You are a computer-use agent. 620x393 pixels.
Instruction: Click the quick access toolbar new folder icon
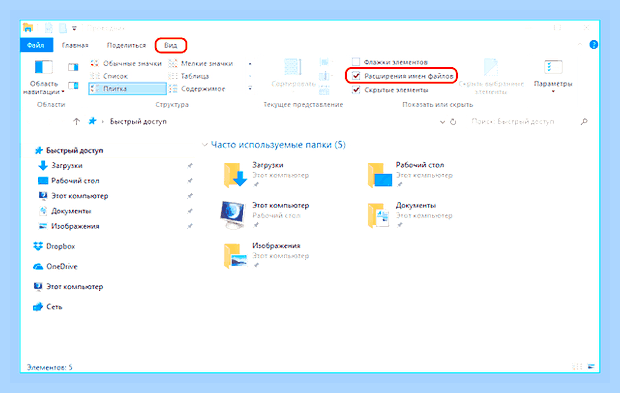click(63, 28)
